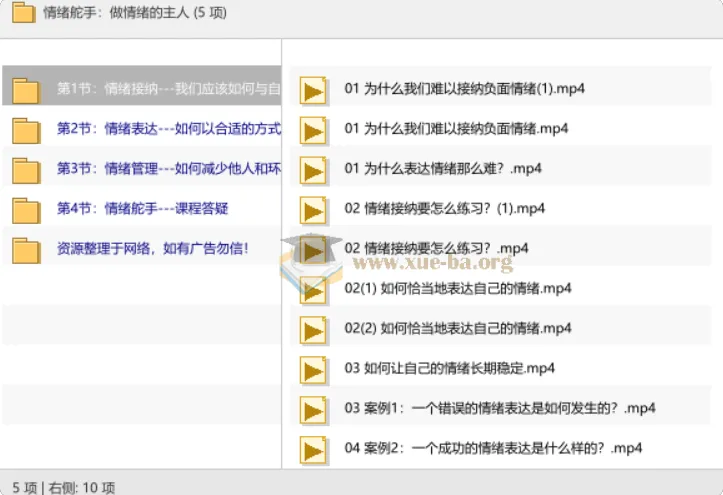
Task: Select file name 01 为什么我们难以接纳负面情绪.mp4
Action: tap(456, 129)
